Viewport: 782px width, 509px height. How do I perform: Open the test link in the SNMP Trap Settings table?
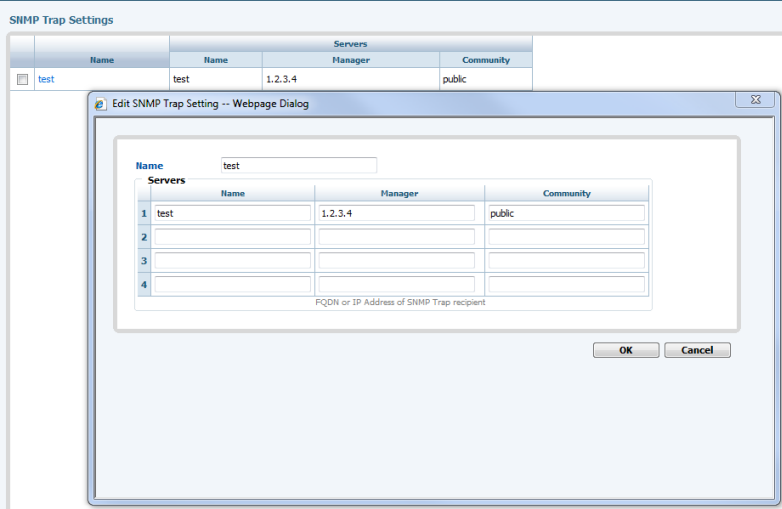[46, 79]
